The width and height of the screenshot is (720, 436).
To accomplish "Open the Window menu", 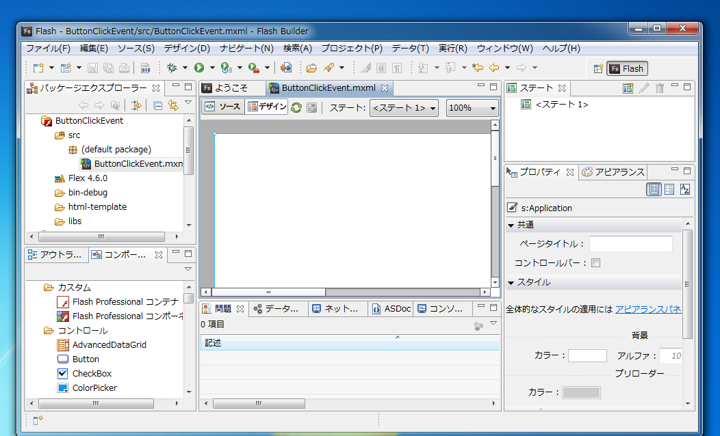I will [x=505, y=49].
